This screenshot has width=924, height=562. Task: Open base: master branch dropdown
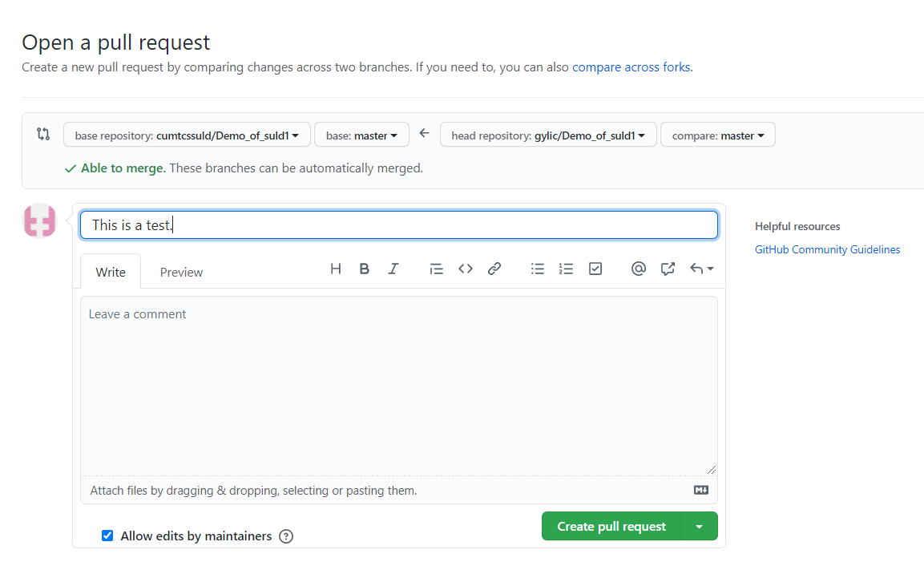pyautogui.click(x=361, y=135)
